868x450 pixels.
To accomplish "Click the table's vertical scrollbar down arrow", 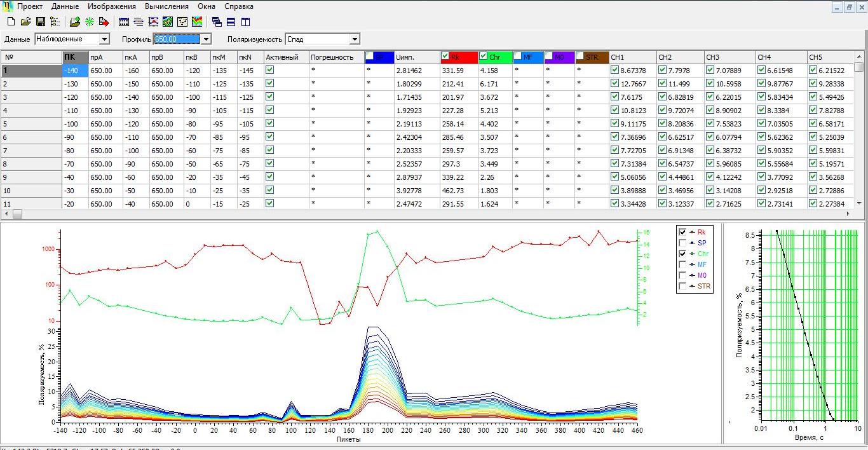I will [859, 203].
